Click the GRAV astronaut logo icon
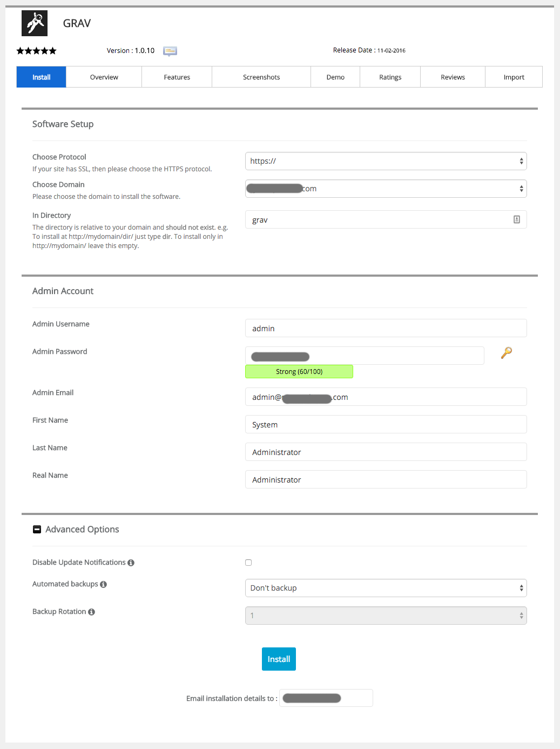Screen dimensions: 560x749 [x=35, y=23]
